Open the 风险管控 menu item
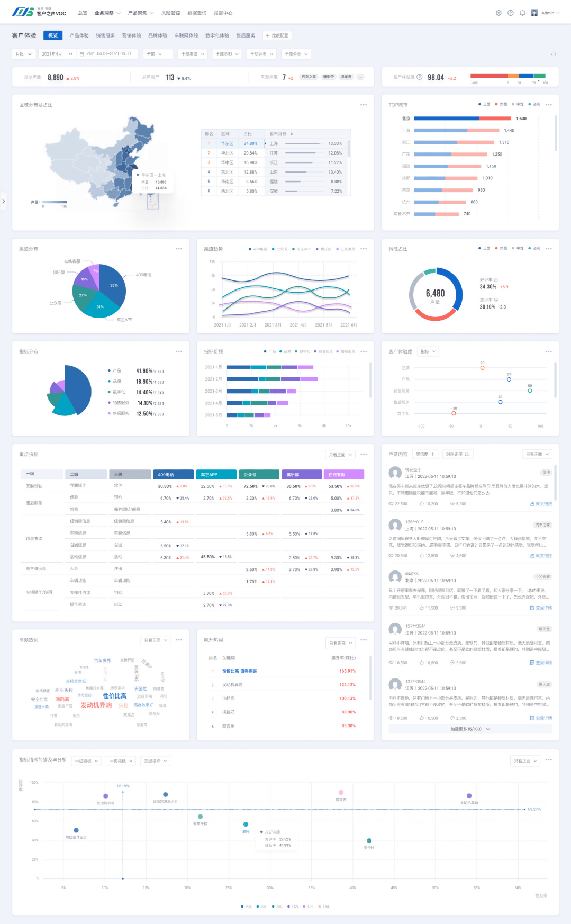Screen dimensions: 571x924 pos(170,13)
